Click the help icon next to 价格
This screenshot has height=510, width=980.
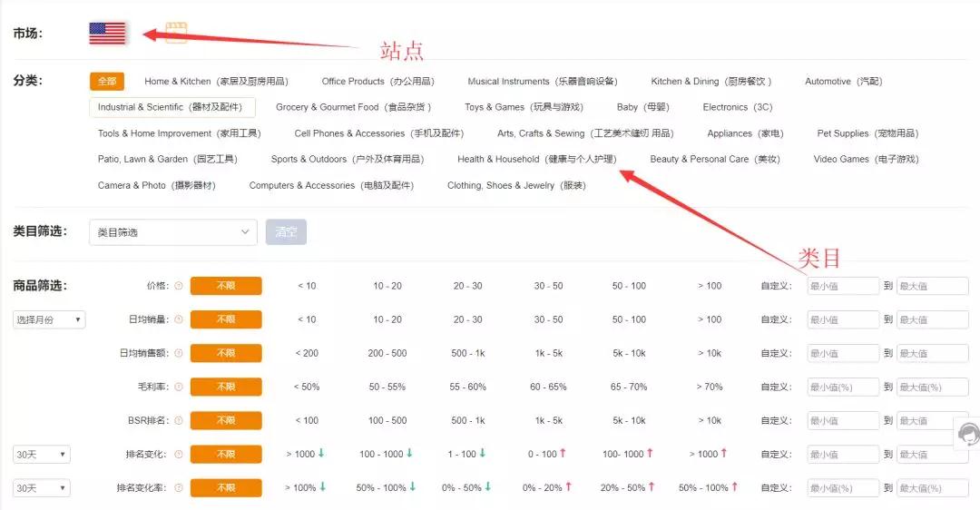179,286
